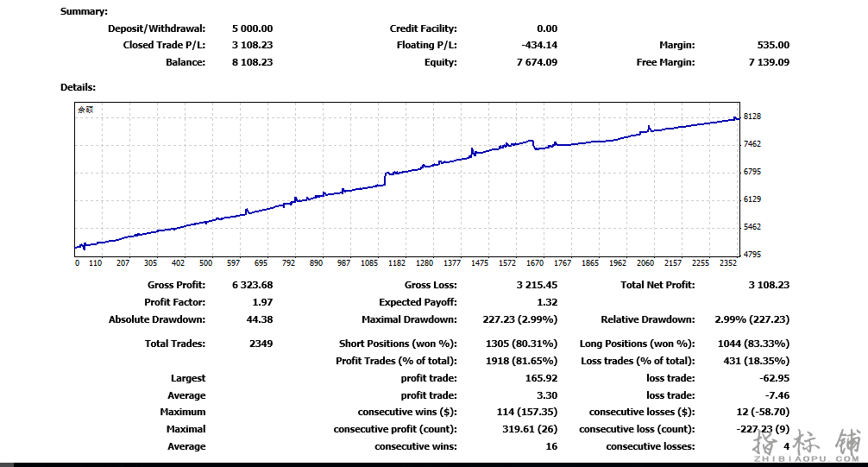The image size is (868, 467).
Task: Click the 6129 y-axis label
Action: click(752, 199)
